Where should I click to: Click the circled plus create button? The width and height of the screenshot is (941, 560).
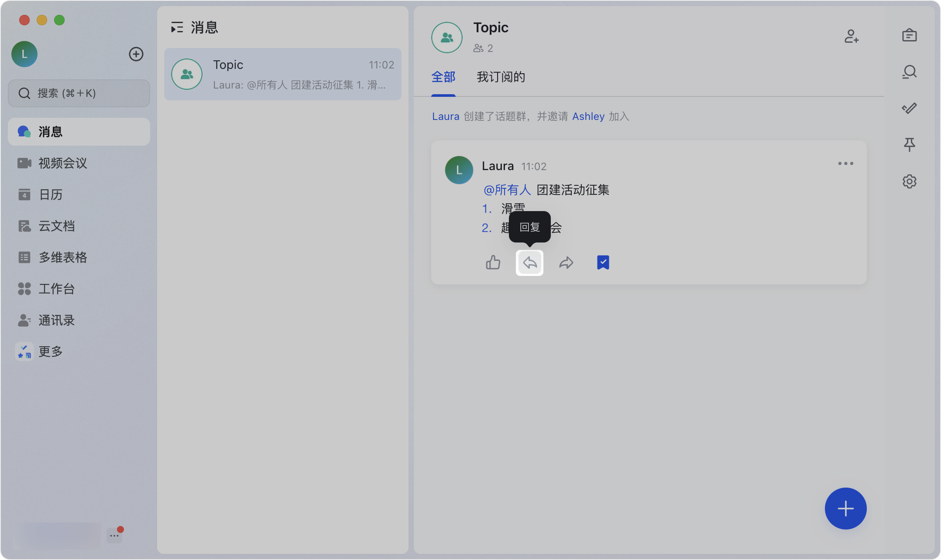136,54
